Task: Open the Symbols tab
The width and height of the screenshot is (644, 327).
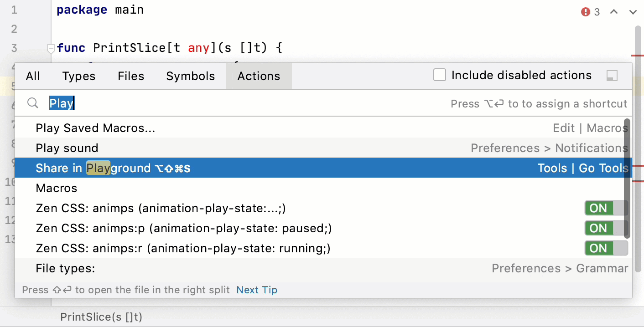Action: pos(190,76)
